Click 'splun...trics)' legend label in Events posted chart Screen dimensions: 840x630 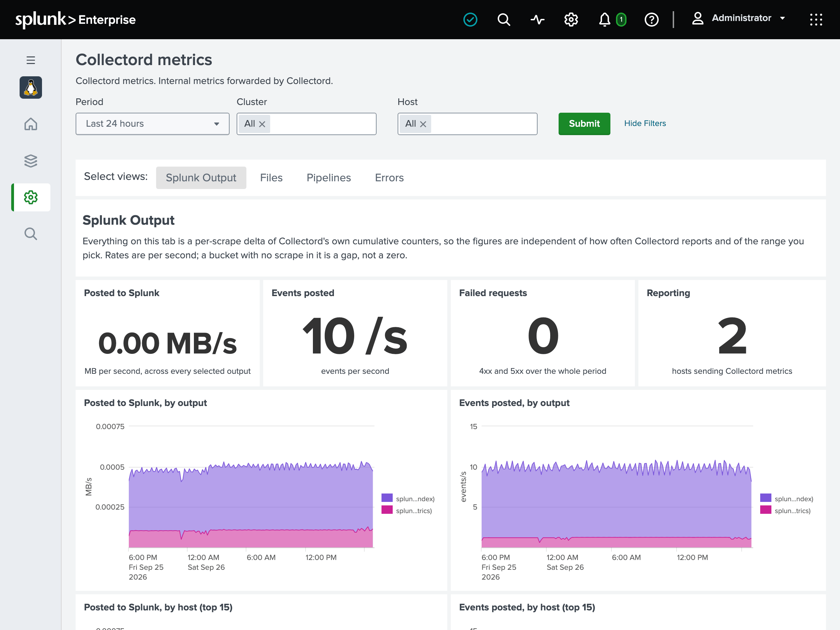click(x=792, y=511)
